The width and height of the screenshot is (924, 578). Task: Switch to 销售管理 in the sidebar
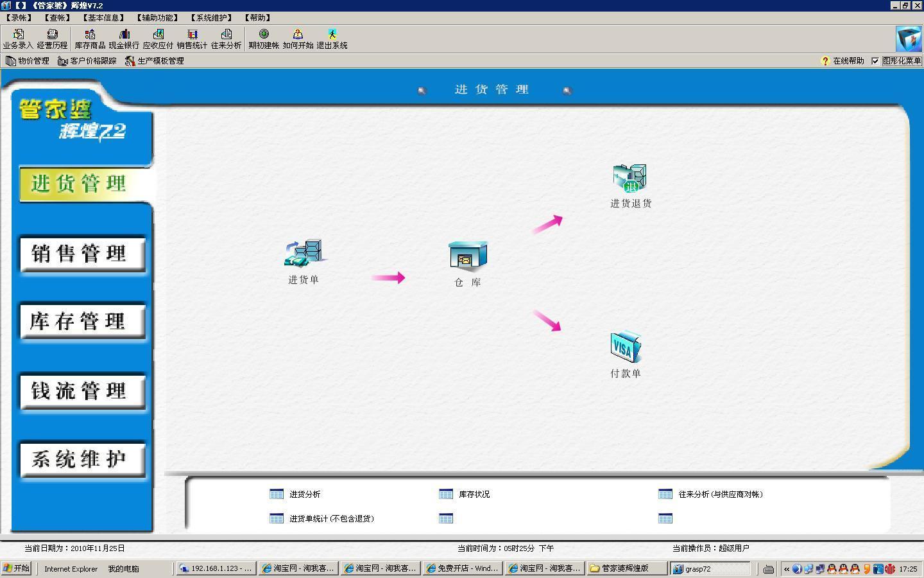[82, 254]
